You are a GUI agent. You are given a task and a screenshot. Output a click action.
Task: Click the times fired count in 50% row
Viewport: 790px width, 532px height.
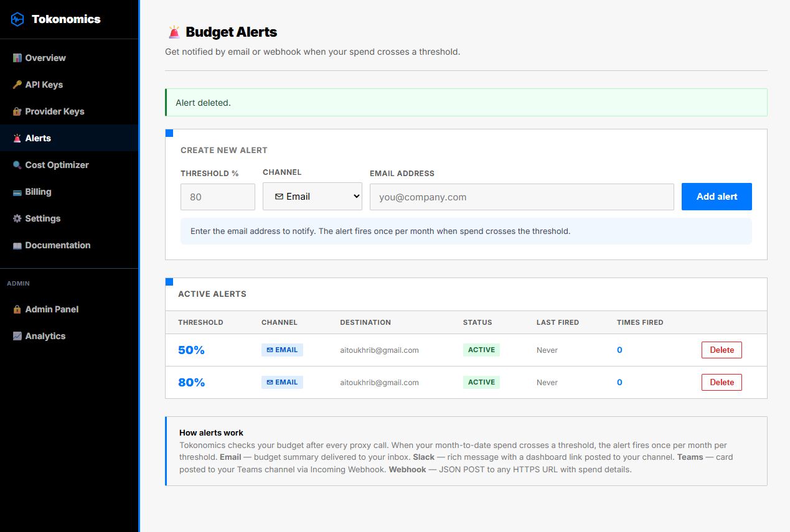[x=619, y=350]
